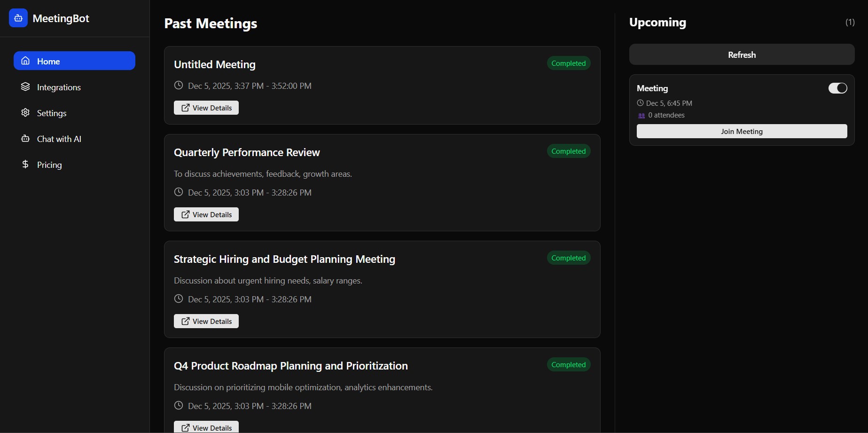This screenshot has width=868, height=433.
Task: Select the Strategic Hiring and Budget Planning title
Action: click(284, 260)
